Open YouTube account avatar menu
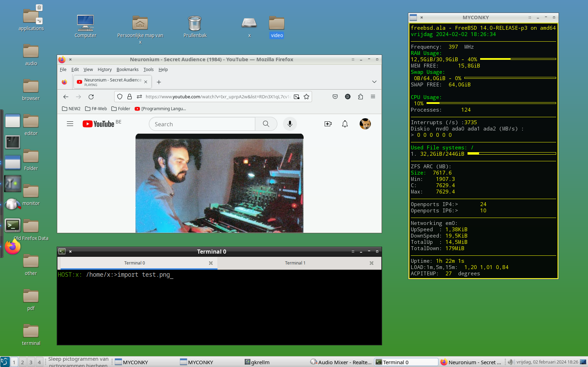This screenshot has width=588, height=367. [365, 124]
